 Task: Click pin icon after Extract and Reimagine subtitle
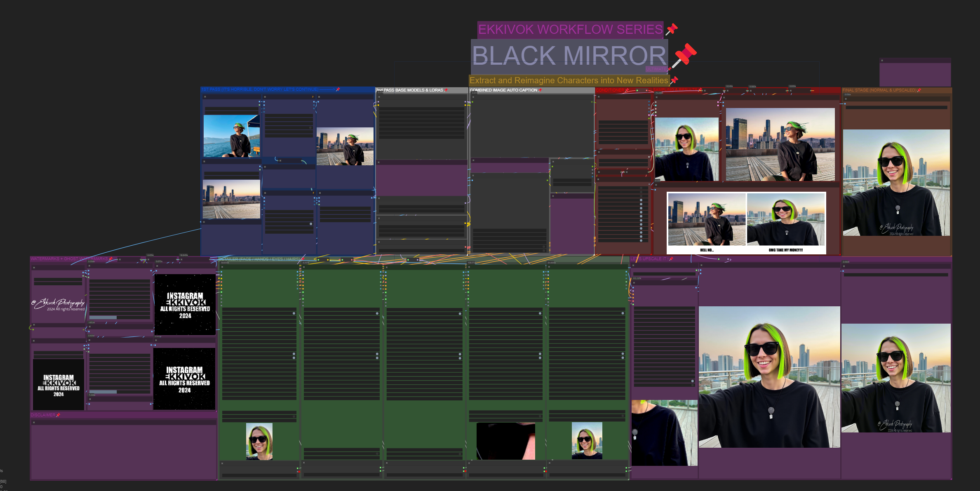tap(674, 80)
